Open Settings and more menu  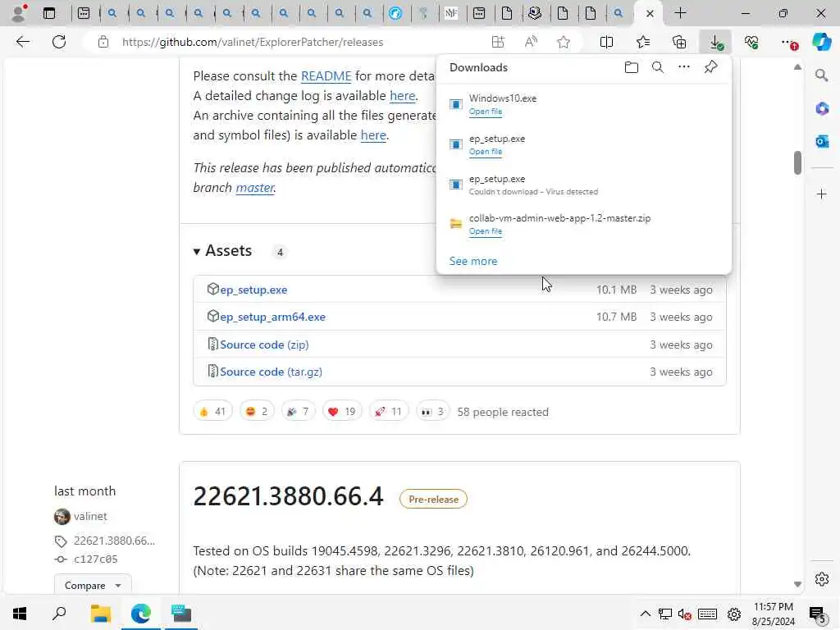[x=788, y=42]
